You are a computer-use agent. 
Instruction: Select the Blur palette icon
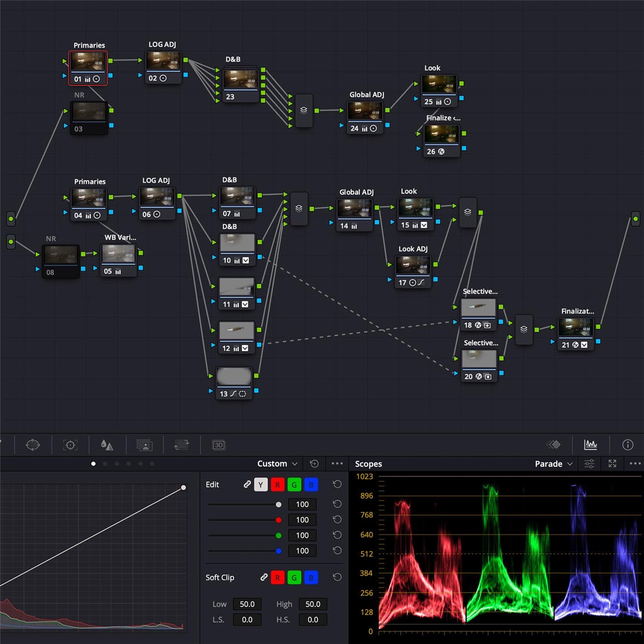point(107,445)
